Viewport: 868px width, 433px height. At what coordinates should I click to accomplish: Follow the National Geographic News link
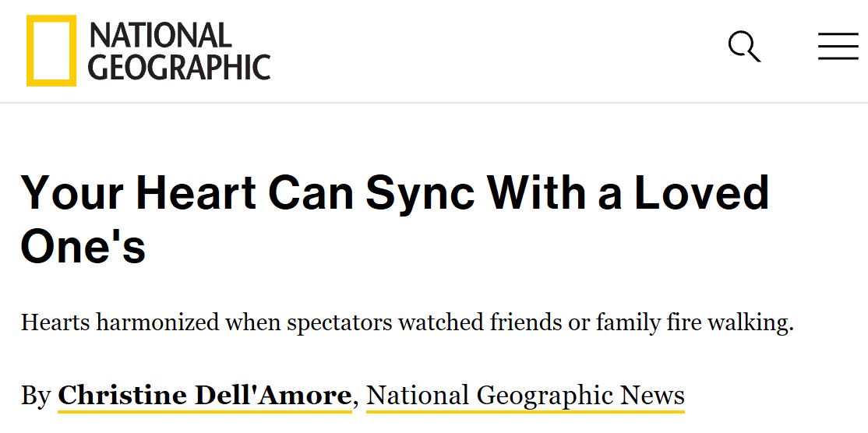point(525,396)
